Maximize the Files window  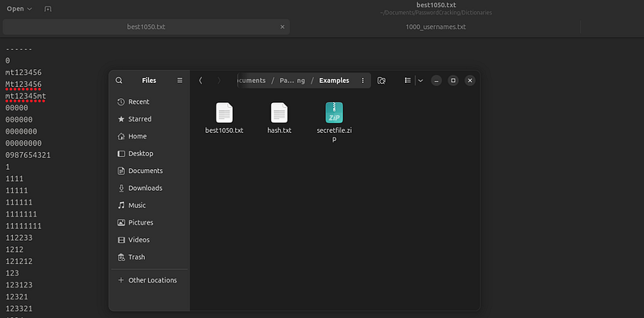click(453, 81)
